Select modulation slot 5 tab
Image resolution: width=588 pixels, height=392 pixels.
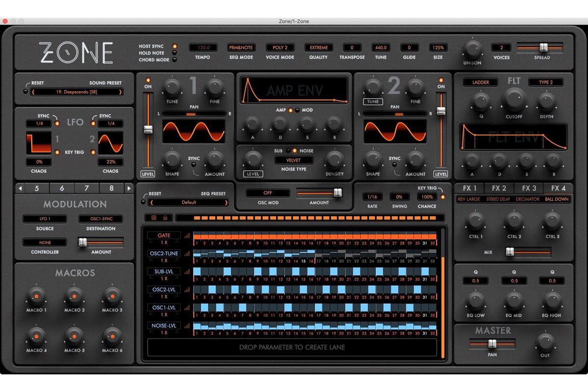pyautogui.click(x=37, y=188)
